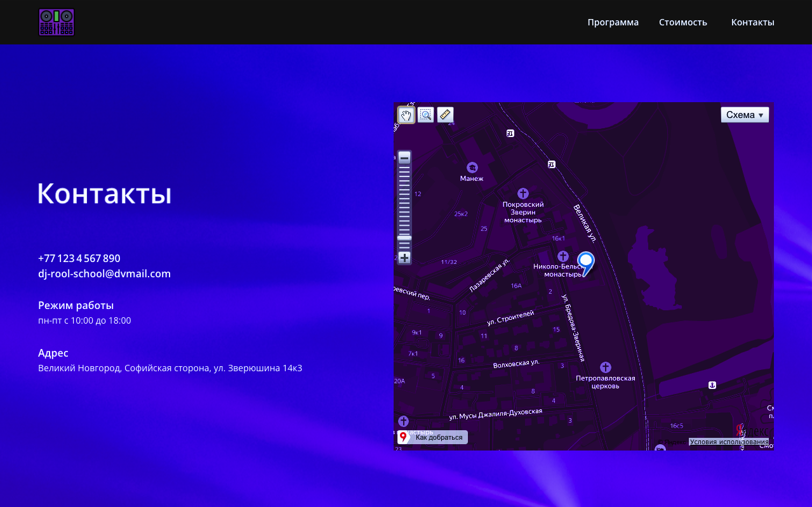
Task: Click the map zoom slider handle
Action: [x=404, y=238]
